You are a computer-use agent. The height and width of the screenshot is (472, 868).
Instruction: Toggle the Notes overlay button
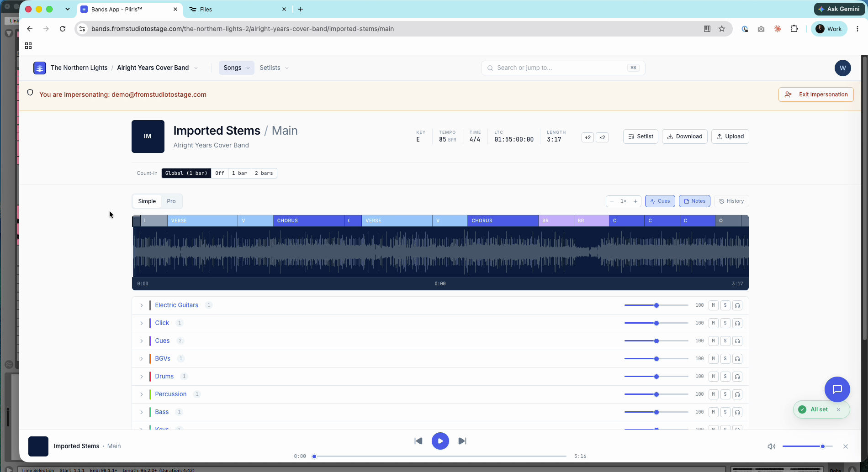(x=694, y=201)
